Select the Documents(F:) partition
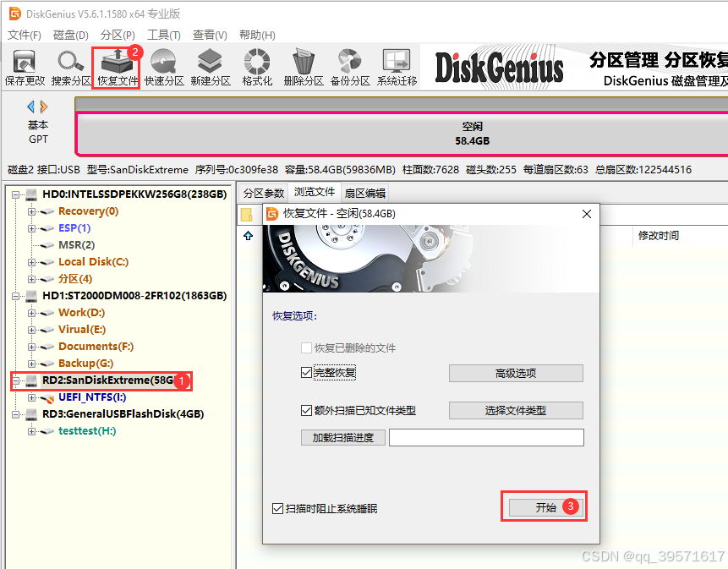 [96, 347]
